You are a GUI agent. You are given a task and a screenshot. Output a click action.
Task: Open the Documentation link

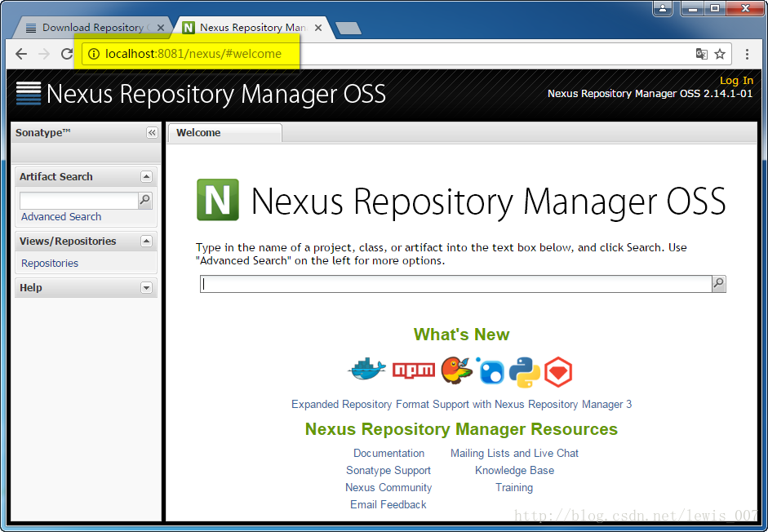coord(389,453)
